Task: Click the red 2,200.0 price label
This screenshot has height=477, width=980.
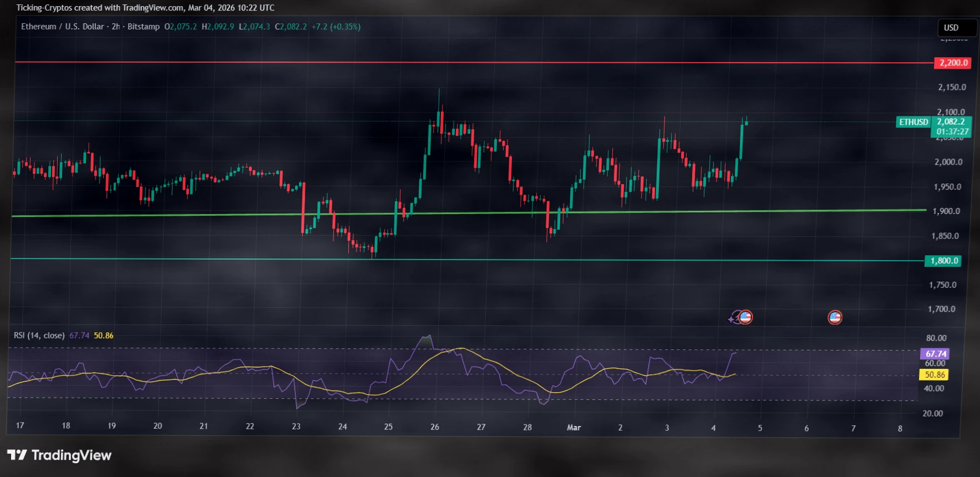Action: point(953,63)
